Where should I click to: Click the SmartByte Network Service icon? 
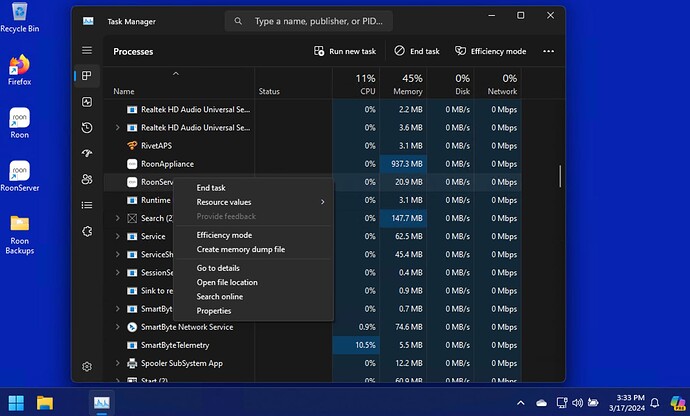[x=132, y=327]
